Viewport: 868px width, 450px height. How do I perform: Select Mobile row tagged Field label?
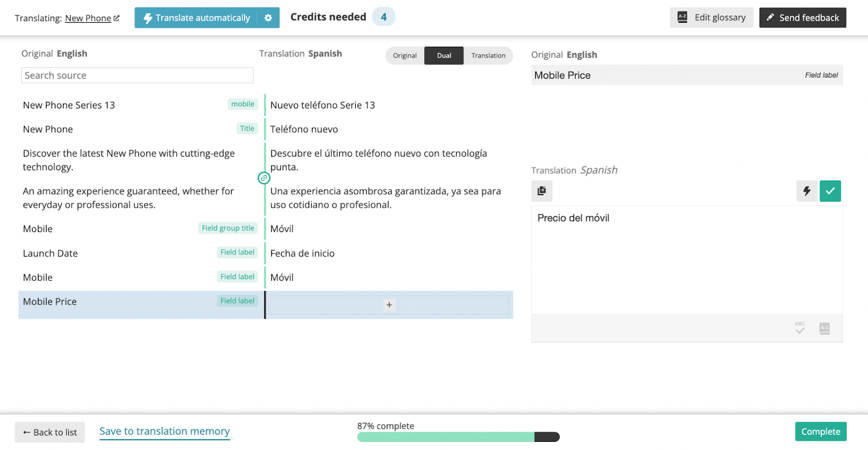click(140, 277)
